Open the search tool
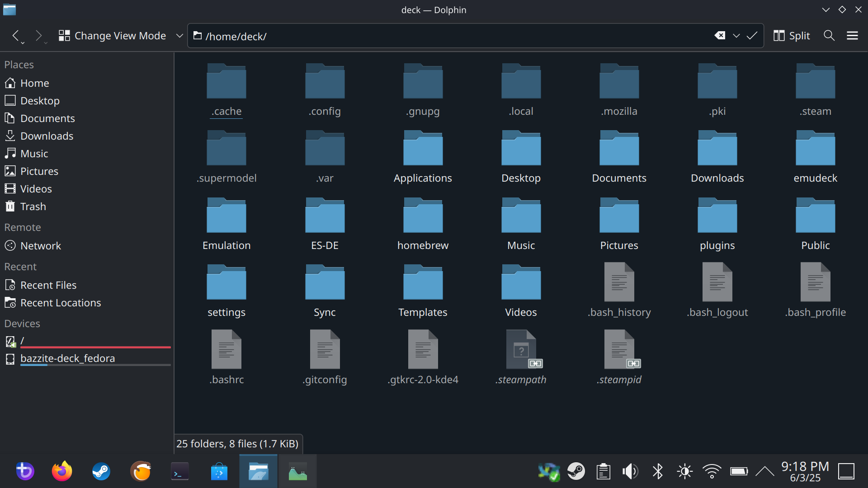The height and width of the screenshot is (488, 868). [829, 36]
